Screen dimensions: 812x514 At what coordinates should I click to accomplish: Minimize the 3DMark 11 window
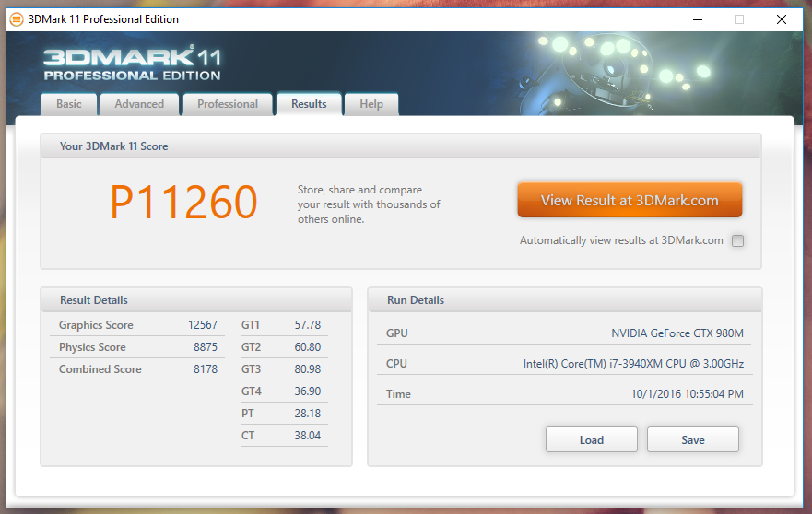(698, 19)
